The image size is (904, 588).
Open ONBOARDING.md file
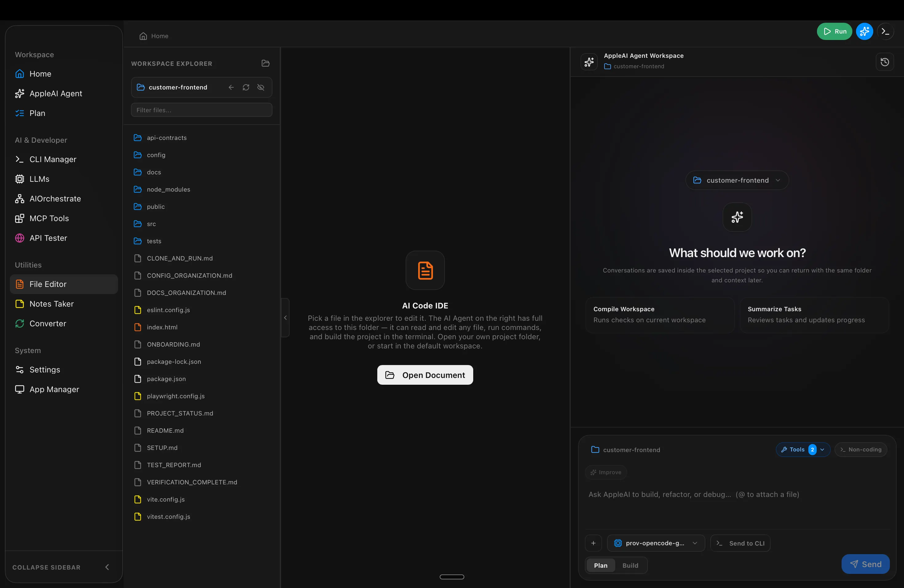pyautogui.click(x=201, y=344)
